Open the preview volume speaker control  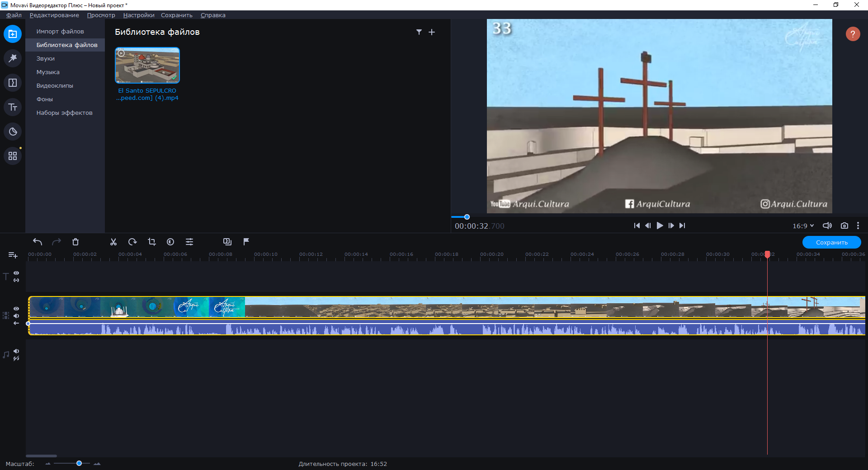pyautogui.click(x=827, y=226)
